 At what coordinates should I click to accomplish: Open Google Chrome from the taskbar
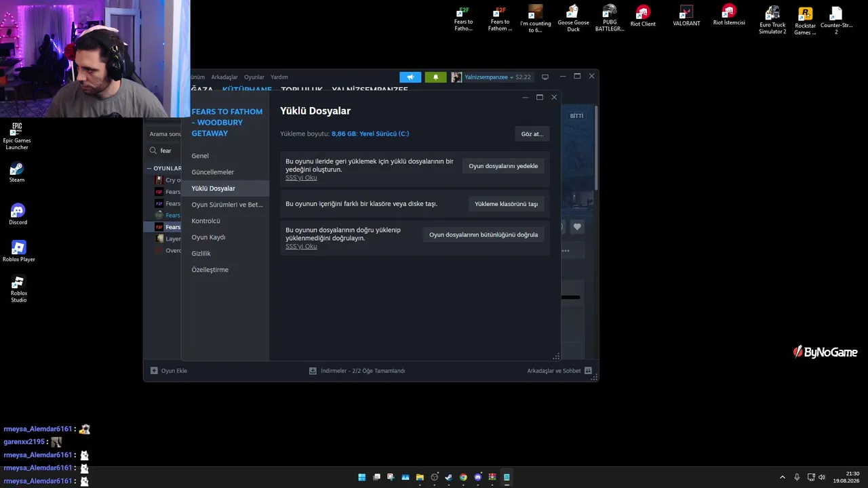point(463,477)
